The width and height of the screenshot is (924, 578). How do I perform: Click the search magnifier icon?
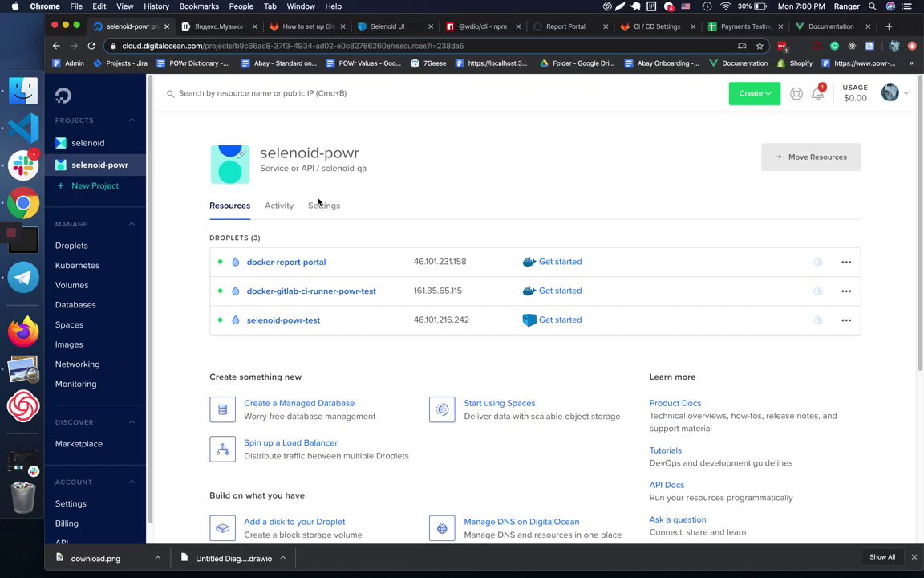(170, 94)
